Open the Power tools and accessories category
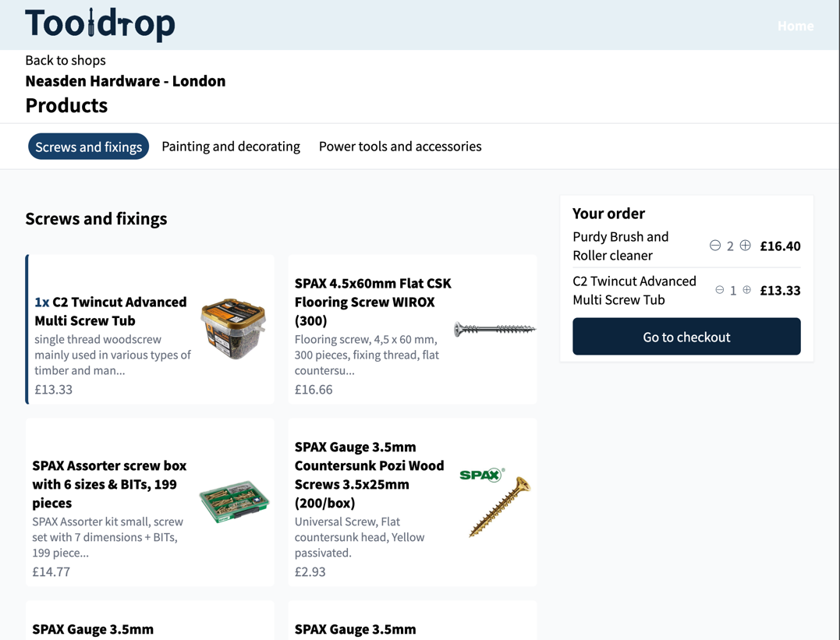The height and width of the screenshot is (640, 840). [399, 146]
